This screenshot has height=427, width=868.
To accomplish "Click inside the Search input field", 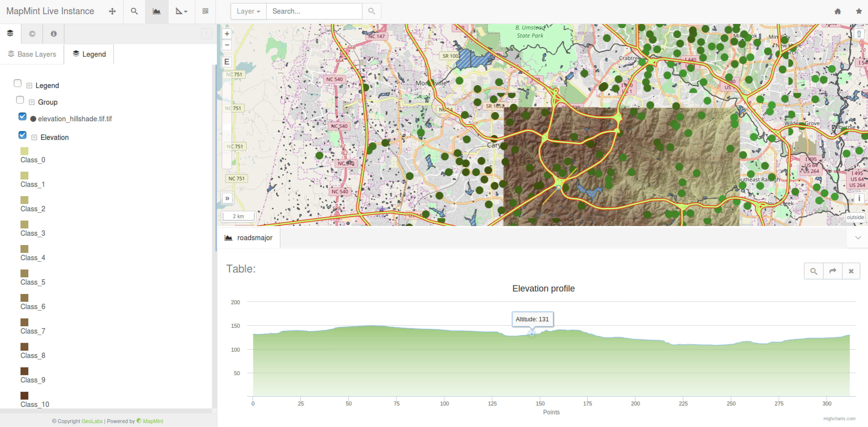I will 313,11.
